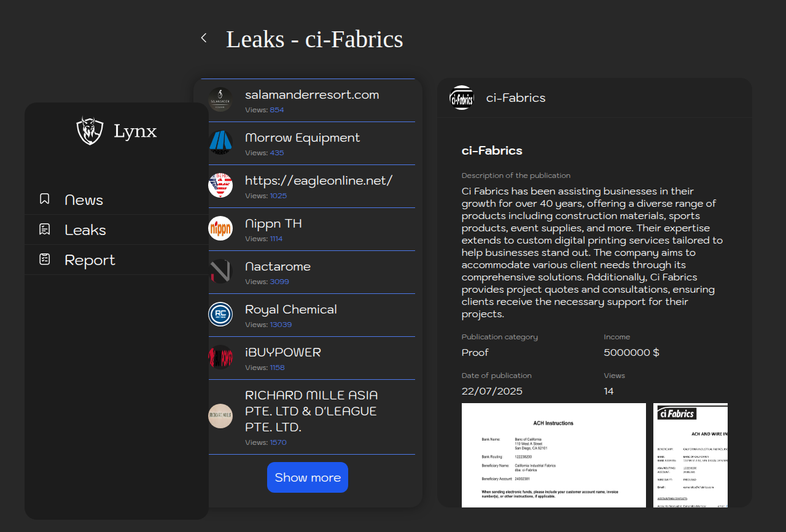Click the views count '14'
Screen dimensions: 786x532
point(609,391)
